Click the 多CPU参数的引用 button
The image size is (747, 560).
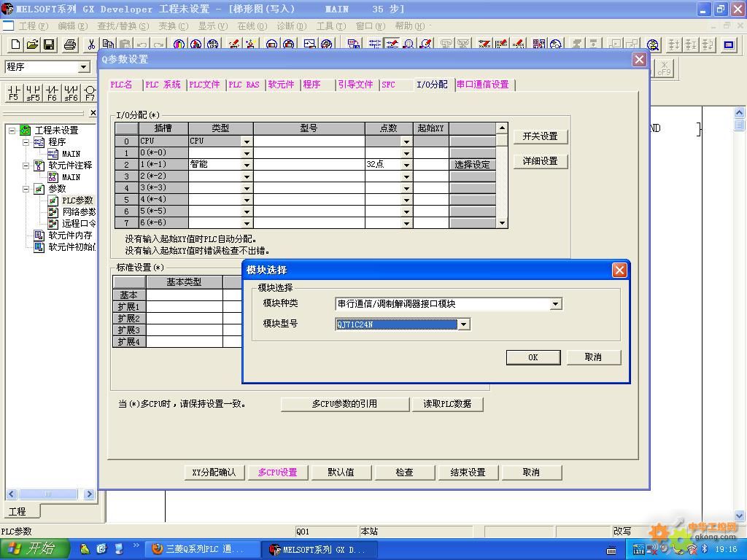pyautogui.click(x=344, y=404)
